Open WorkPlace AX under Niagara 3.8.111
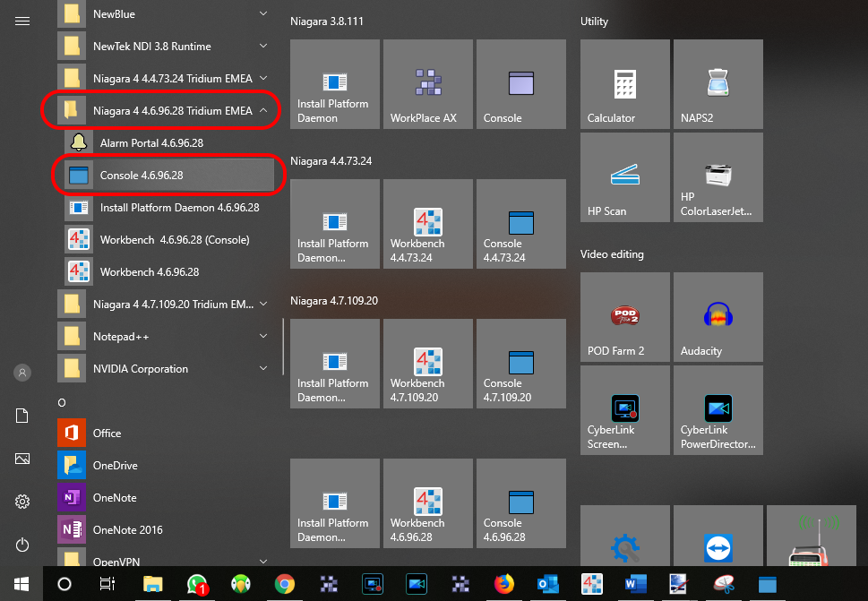Image resolution: width=868 pixels, height=601 pixels. (427, 83)
